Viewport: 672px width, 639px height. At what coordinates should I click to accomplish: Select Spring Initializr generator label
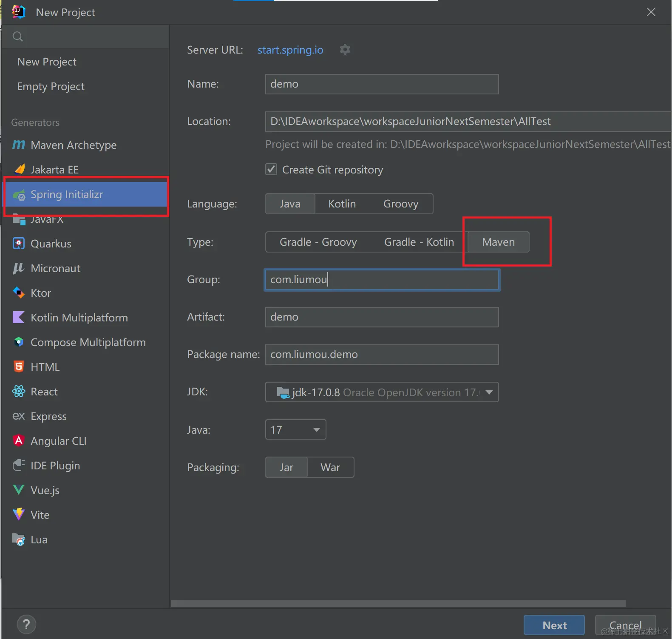67,194
